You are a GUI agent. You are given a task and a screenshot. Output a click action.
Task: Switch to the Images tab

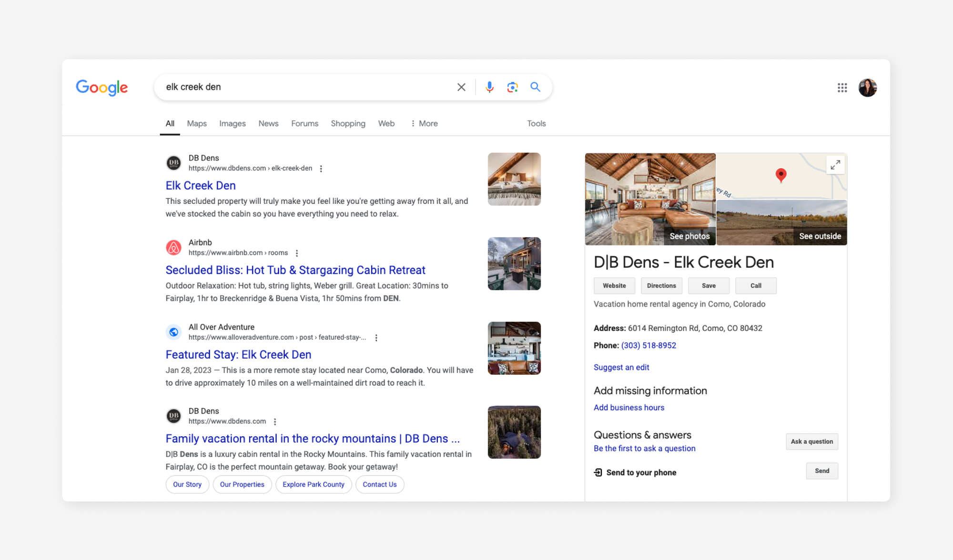point(232,123)
